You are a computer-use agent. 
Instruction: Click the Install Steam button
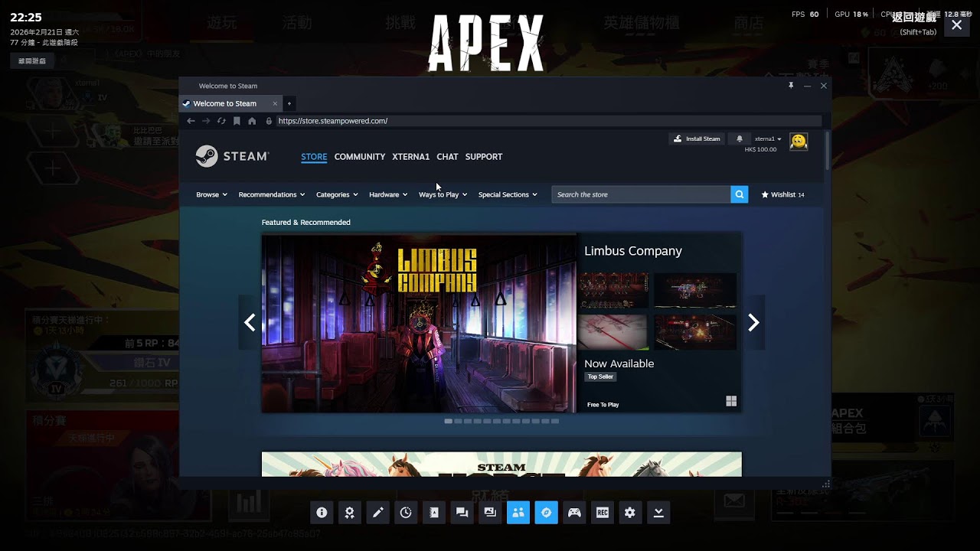pyautogui.click(x=697, y=139)
